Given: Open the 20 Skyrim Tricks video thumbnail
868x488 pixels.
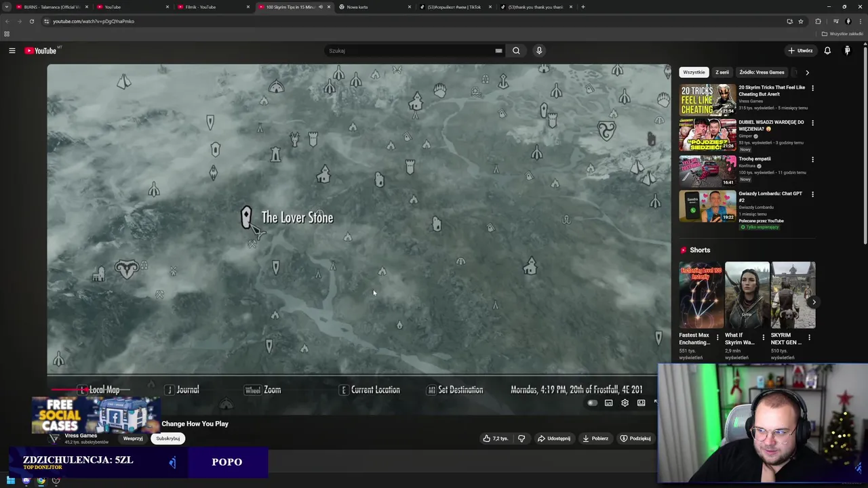Looking at the screenshot, I should click(707, 100).
